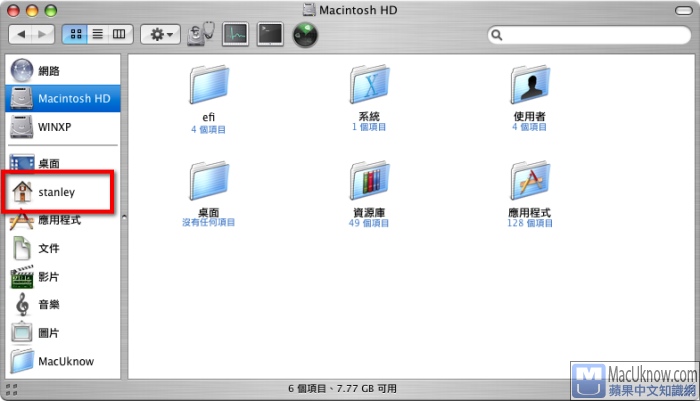Launch Activity Monitor from the toolbar
This screenshot has width=700, height=401.
click(236, 34)
